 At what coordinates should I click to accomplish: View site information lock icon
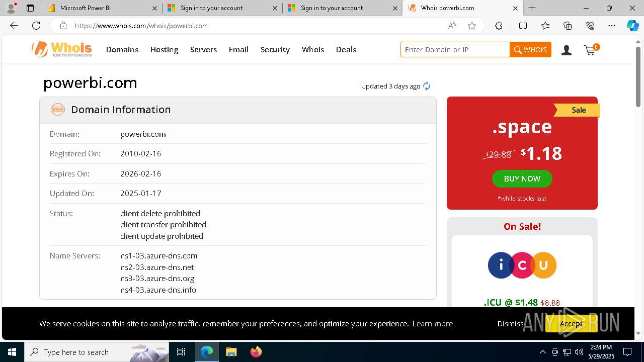[x=63, y=26]
